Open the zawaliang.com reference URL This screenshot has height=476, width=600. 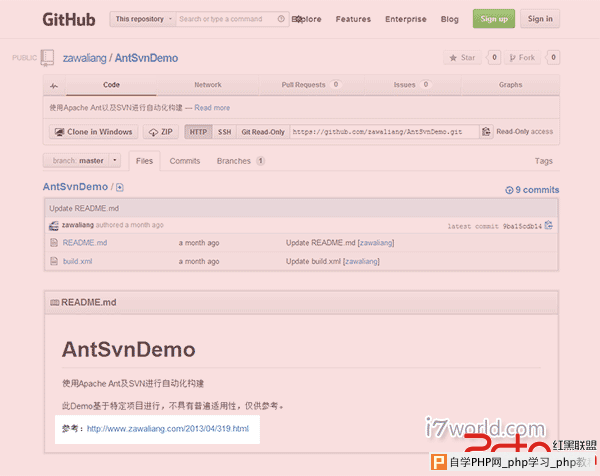pyautogui.click(x=168, y=429)
